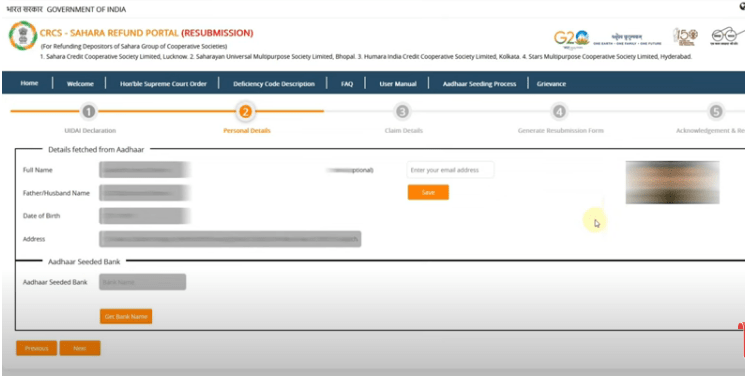Open the Home menu item
Viewport: 745px width, 376px height.
click(x=29, y=83)
